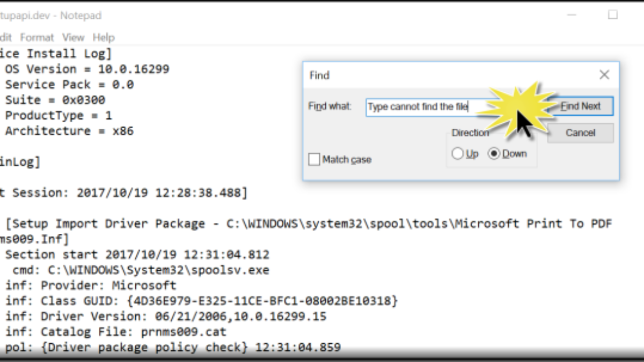Place cursor on the Service Pack line
Screen dimensions: 644x362
tap(70, 85)
